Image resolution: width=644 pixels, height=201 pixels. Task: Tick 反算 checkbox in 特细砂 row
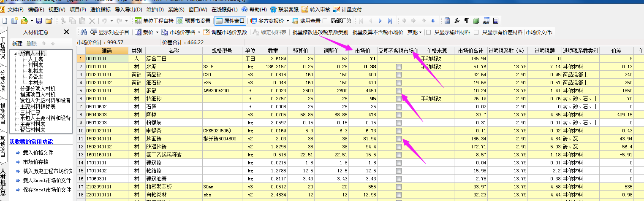[399, 99]
